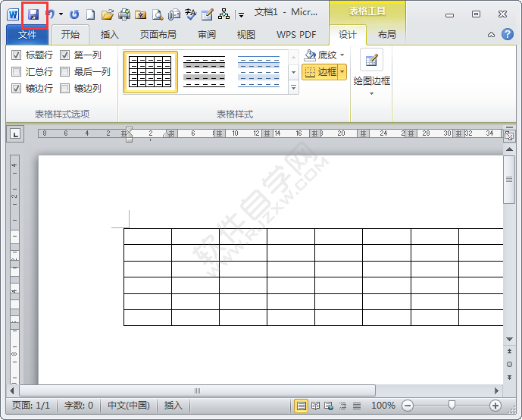Select the first grid table style thumbnail
Viewport: 522px width, 420px height.
point(150,72)
